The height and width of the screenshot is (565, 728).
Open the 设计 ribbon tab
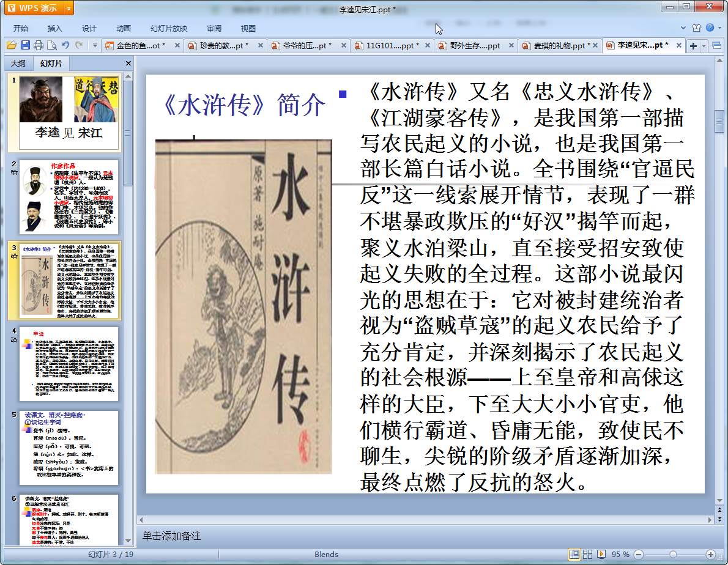tap(89, 28)
